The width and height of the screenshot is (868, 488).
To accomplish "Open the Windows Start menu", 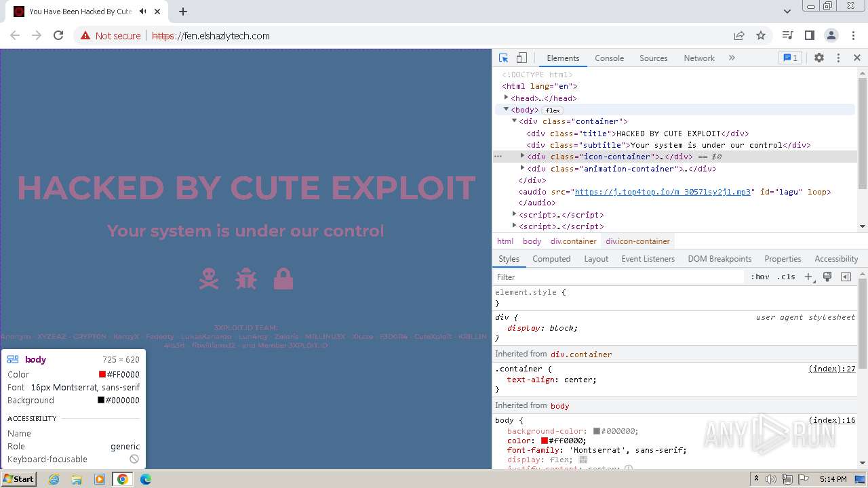I will [x=19, y=479].
